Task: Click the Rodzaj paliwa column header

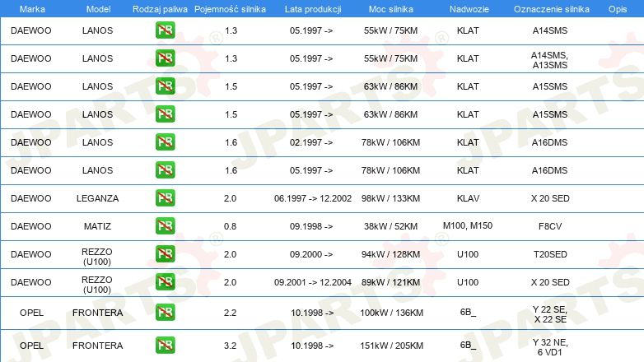Action: click(x=160, y=9)
